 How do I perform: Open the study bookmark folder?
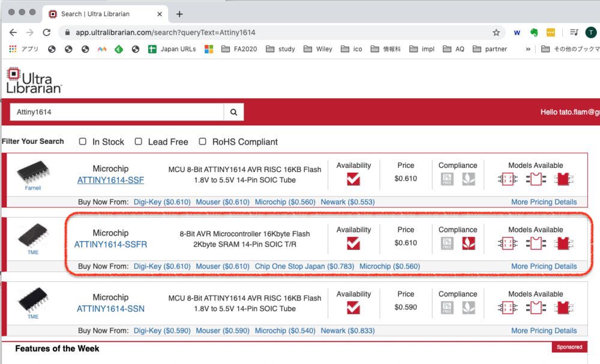click(x=280, y=49)
